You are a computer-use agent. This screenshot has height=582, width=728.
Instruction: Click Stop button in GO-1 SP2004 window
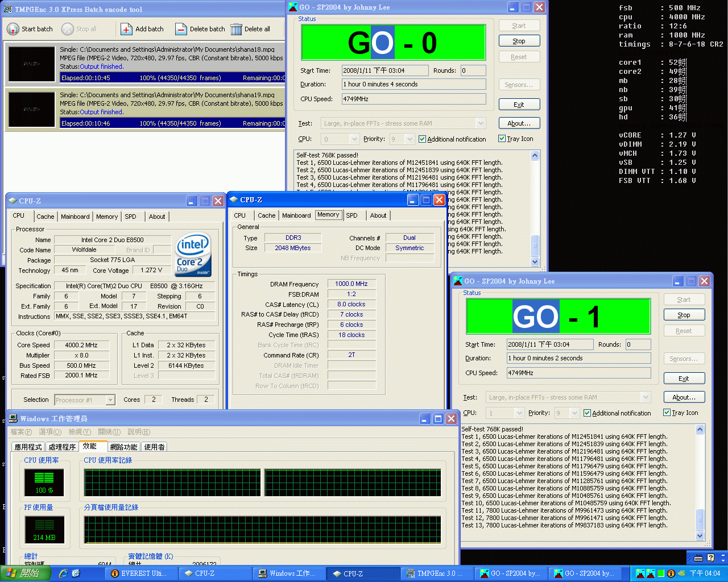[x=684, y=315]
